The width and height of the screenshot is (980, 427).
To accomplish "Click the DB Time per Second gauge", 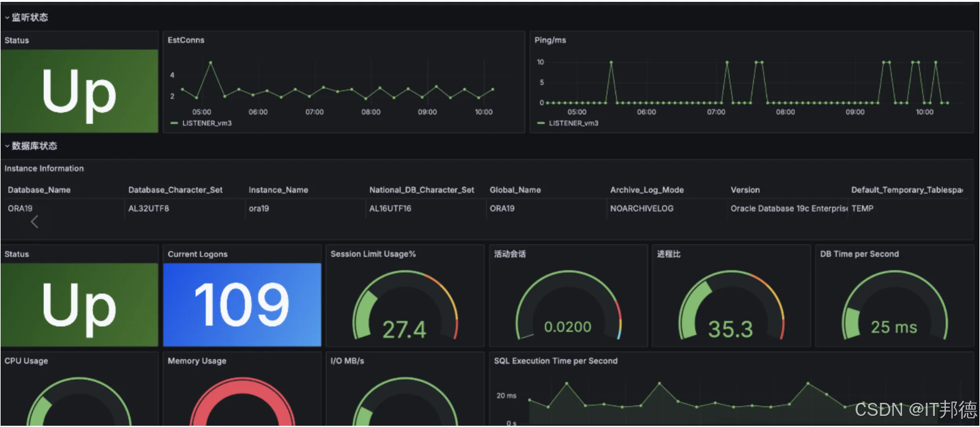I will (x=894, y=306).
